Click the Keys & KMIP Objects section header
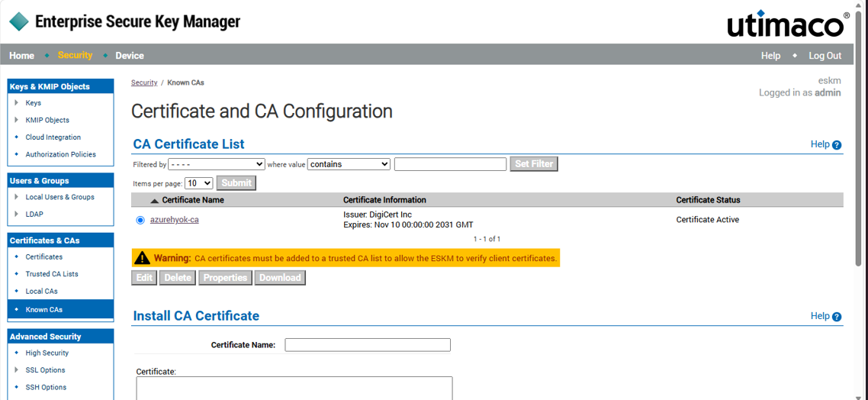 pos(60,86)
